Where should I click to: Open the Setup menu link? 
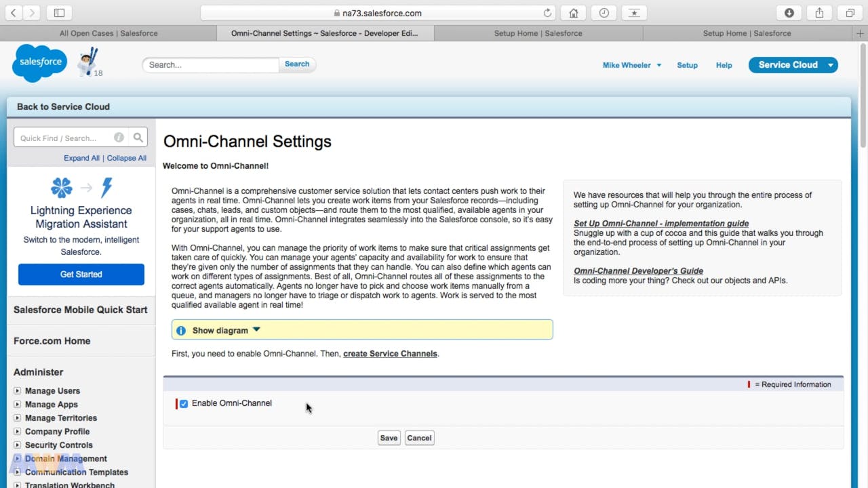pyautogui.click(x=687, y=65)
